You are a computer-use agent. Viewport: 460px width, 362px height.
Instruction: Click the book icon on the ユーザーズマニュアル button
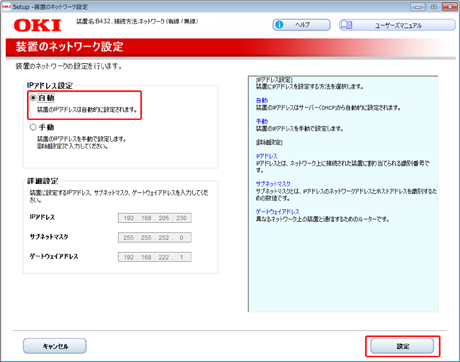tap(347, 25)
